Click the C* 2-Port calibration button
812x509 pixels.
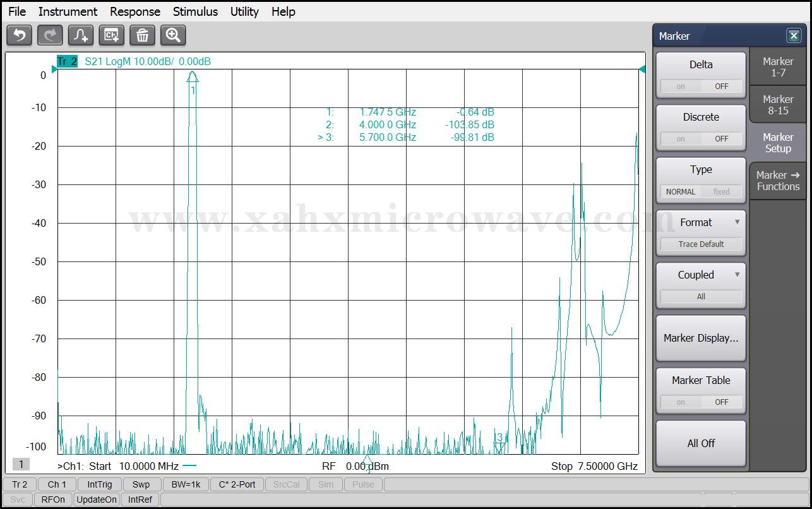pos(237,484)
